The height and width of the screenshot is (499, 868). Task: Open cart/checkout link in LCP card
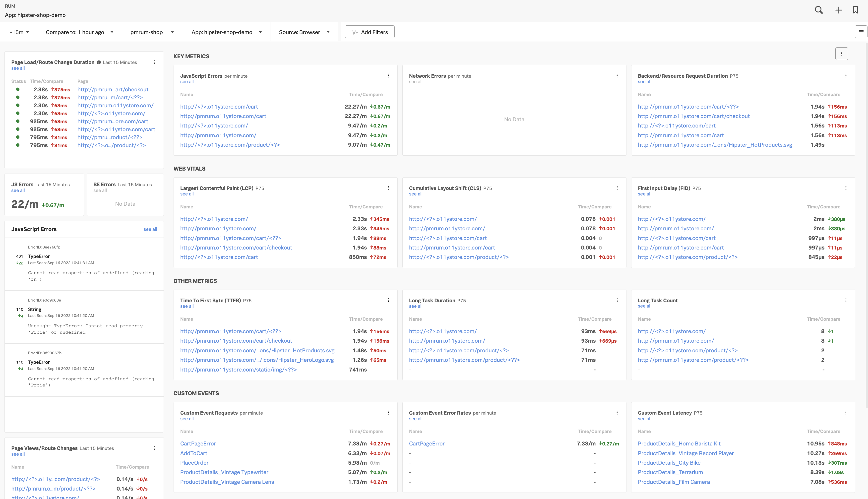click(236, 248)
